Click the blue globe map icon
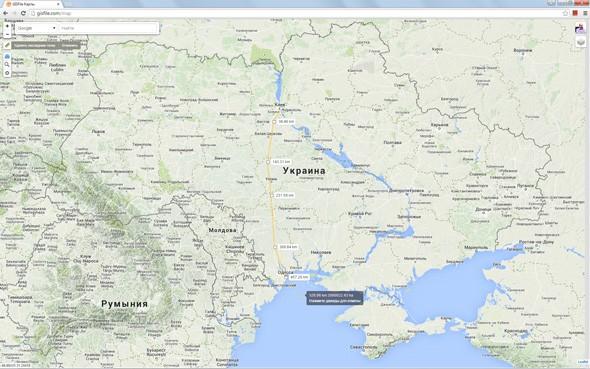This screenshot has width=590, height=369. [x=7, y=56]
